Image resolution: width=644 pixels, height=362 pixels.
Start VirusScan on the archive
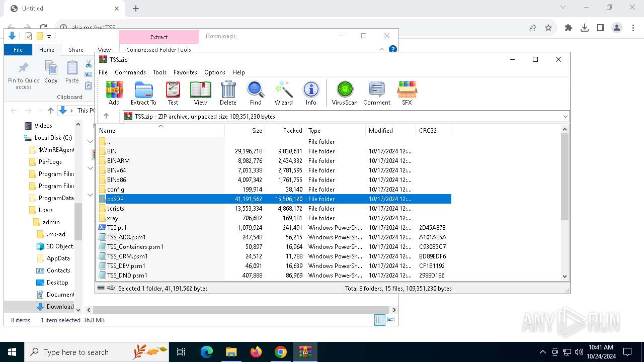click(x=345, y=94)
